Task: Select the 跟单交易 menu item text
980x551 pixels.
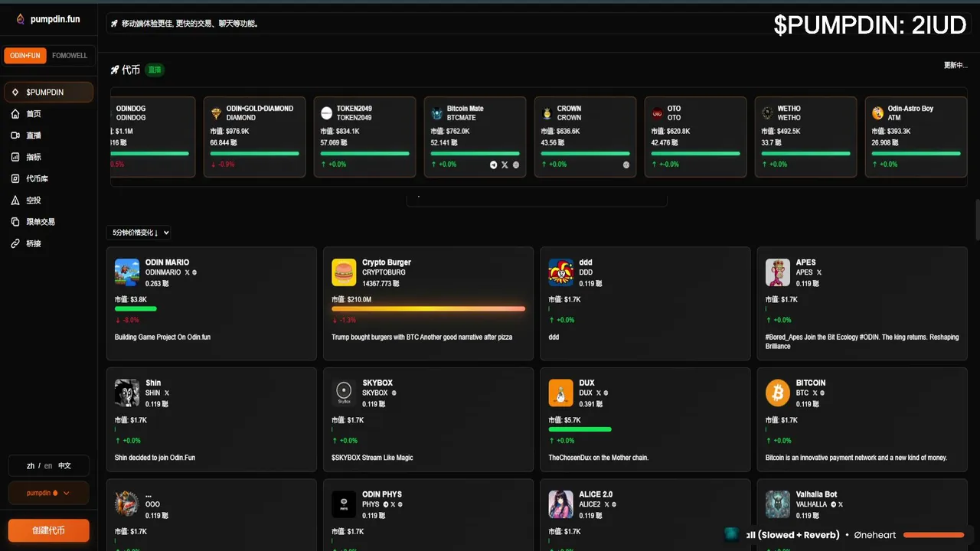Action: 41,222
